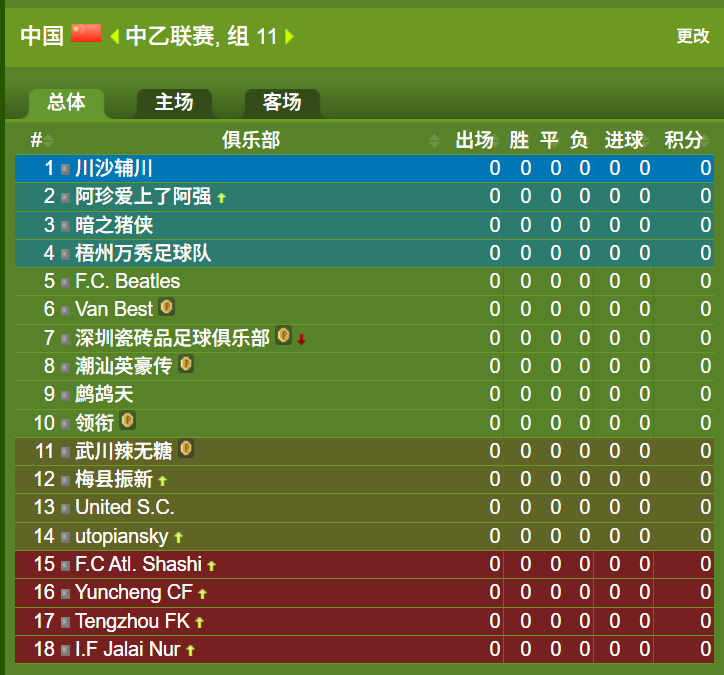Click the China flag icon
This screenshot has width=724, height=675.
tap(86, 34)
